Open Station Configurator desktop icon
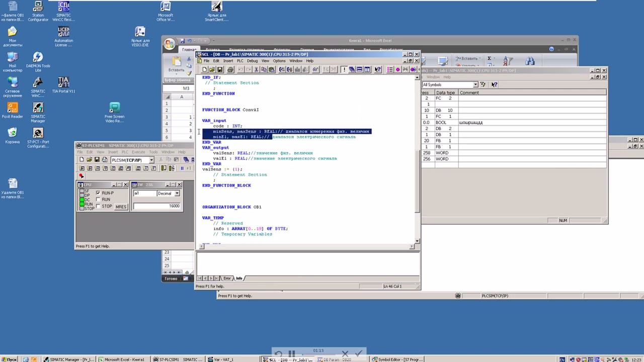Screen dimensions: 644x362 click(x=38, y=11)
